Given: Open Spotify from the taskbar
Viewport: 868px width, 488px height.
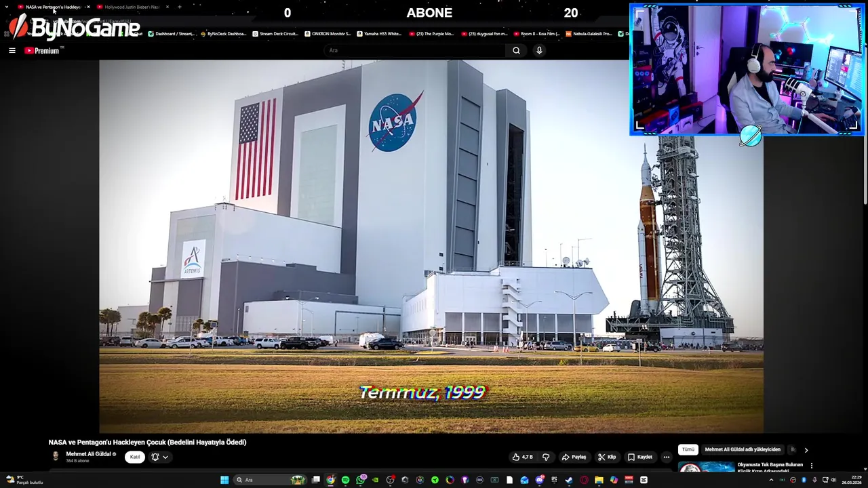Looking at the screenshot, I should point(345,480).
